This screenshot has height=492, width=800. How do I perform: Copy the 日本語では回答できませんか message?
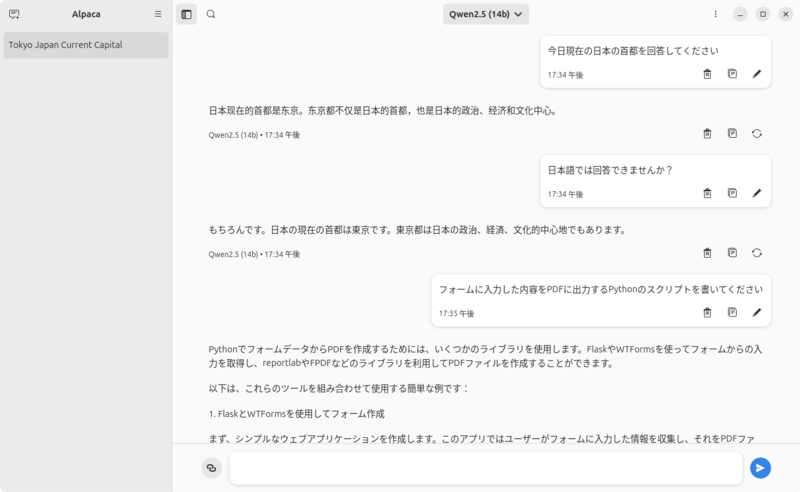pyautogui.click(x=732, y=193)
